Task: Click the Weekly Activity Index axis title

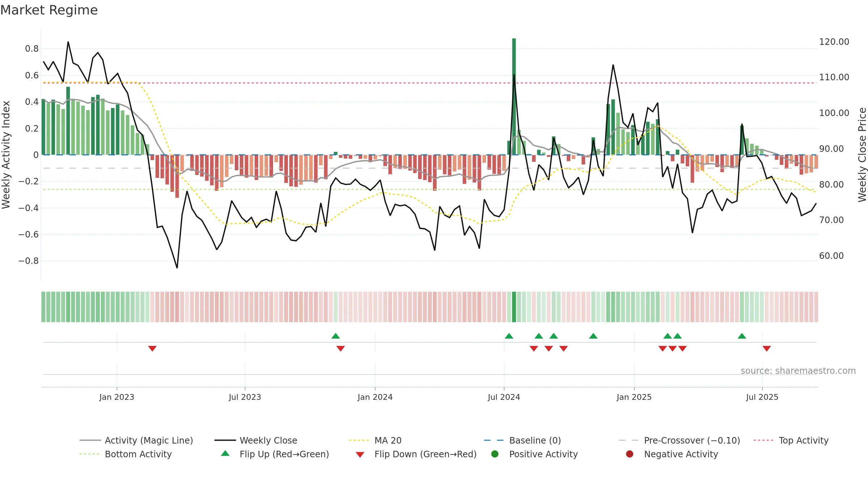Action: click(x=6, y=155)
